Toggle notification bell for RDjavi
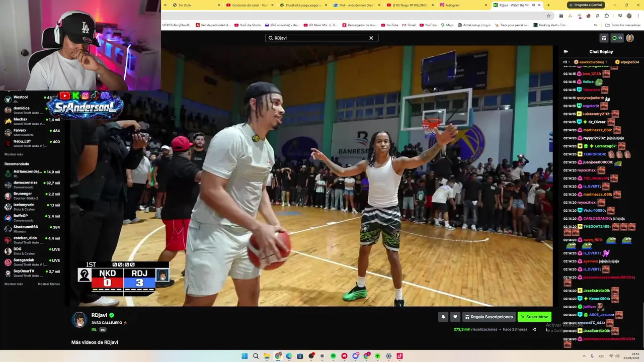 443,317
